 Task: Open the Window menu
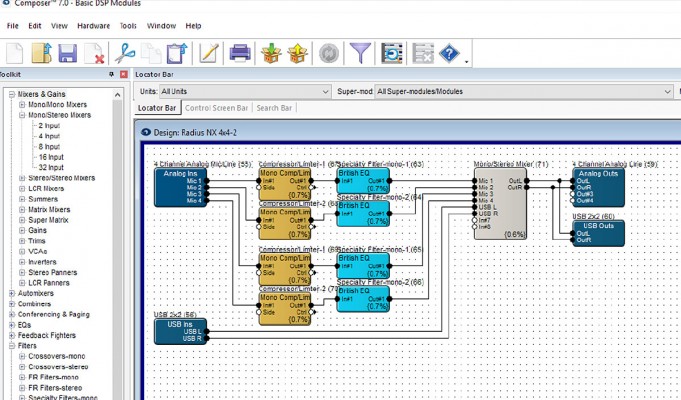pos(161,26)
